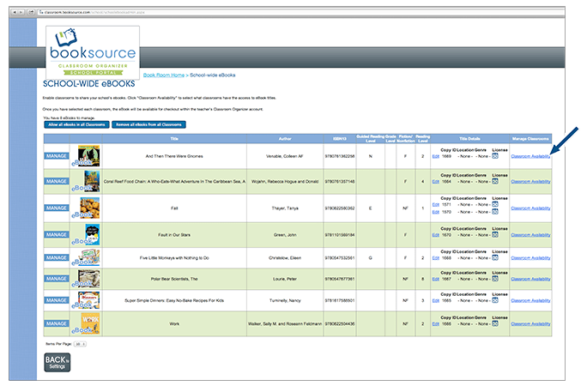
Task: Open Classroom Availability for And Then There Were Gnomes
Action: click(530, 156)
